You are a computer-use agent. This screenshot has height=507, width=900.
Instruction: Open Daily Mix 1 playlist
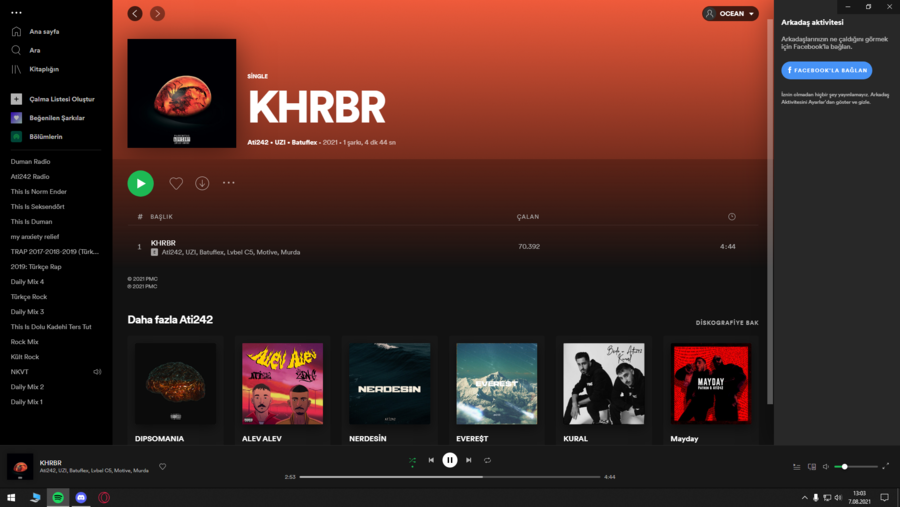[26, 402]
